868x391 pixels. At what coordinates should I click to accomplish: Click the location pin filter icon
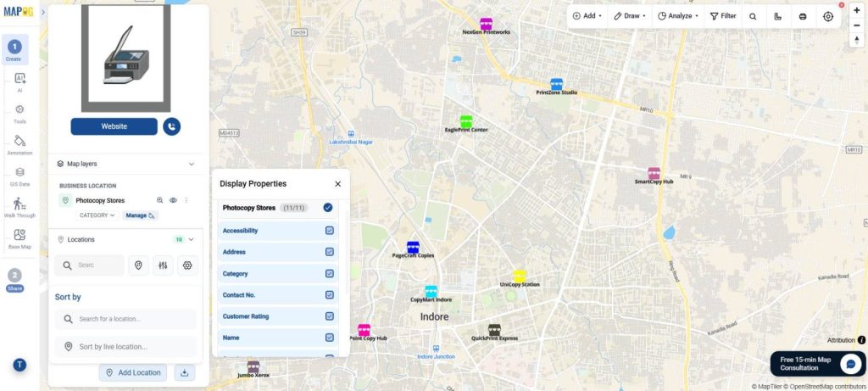138,265
